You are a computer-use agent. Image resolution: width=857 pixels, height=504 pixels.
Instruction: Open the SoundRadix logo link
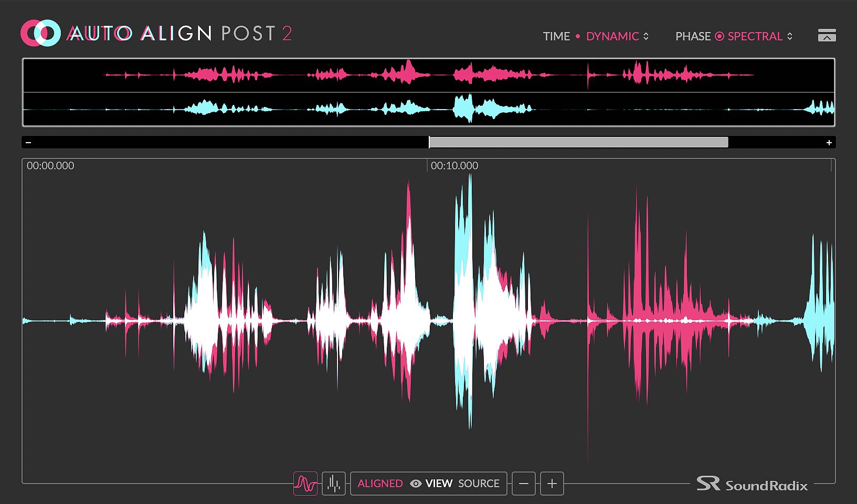point(752,484)
